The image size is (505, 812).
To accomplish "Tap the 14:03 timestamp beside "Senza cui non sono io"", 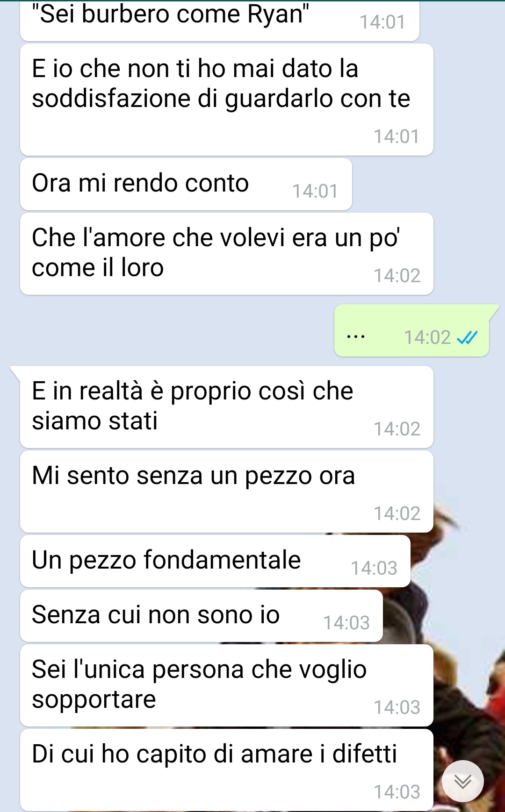I will click(346, 623).
